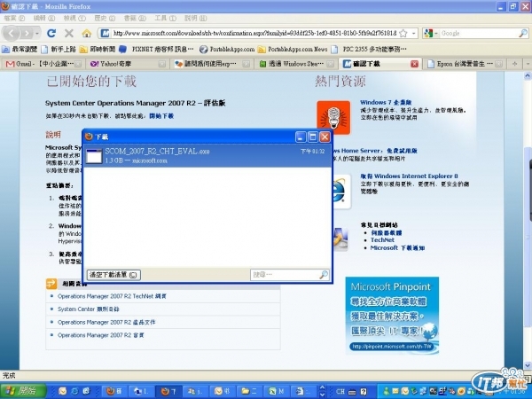Open the 檔案 menu

click(x=14, y=18)
